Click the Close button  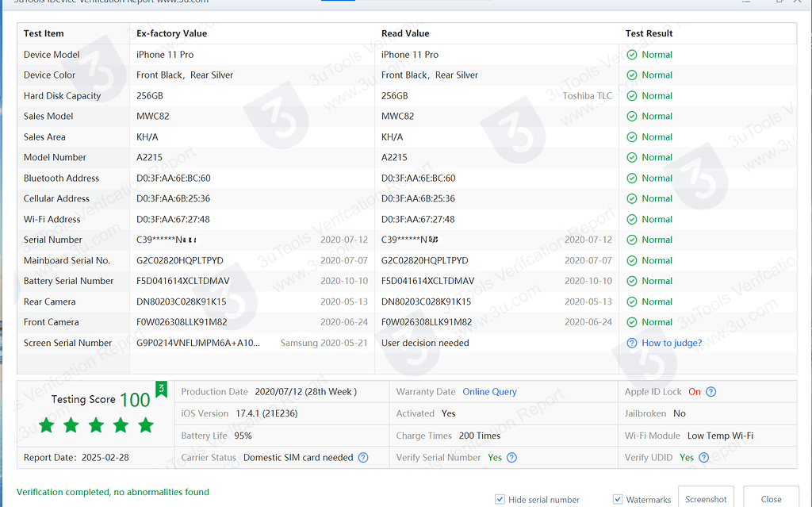[771, 498]
